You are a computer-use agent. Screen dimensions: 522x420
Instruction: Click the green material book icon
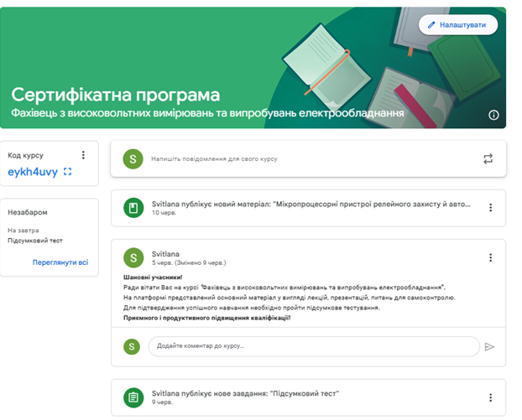[133, 208]
